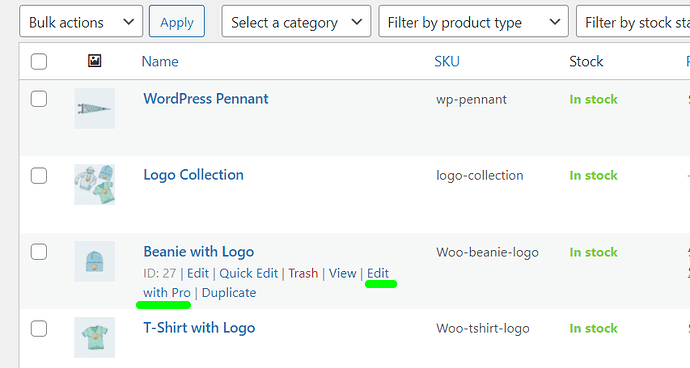Open the Logo Collection product thumbnail
690x368 pixels.
(95, 184)
